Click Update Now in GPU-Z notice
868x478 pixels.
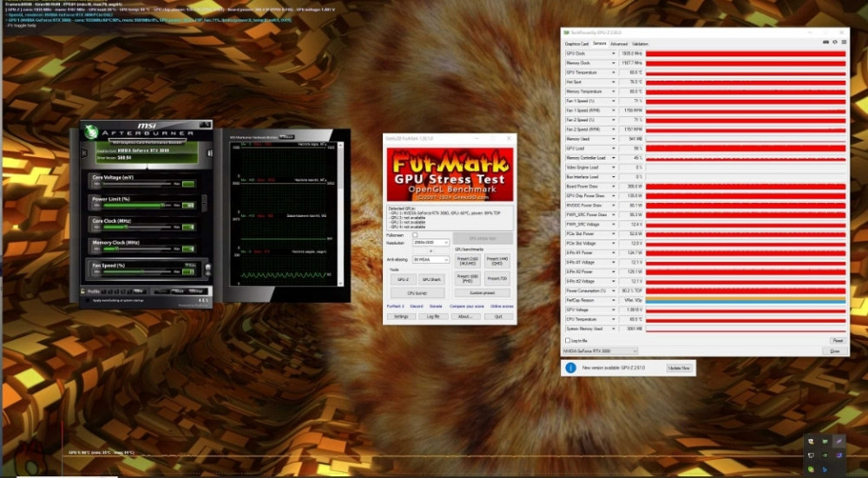click(x=680, y=368)
